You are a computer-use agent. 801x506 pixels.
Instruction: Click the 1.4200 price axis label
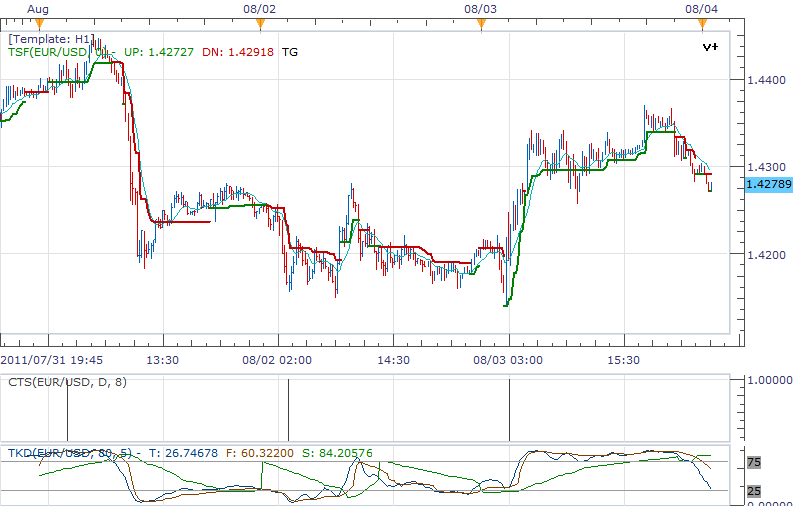766,255
